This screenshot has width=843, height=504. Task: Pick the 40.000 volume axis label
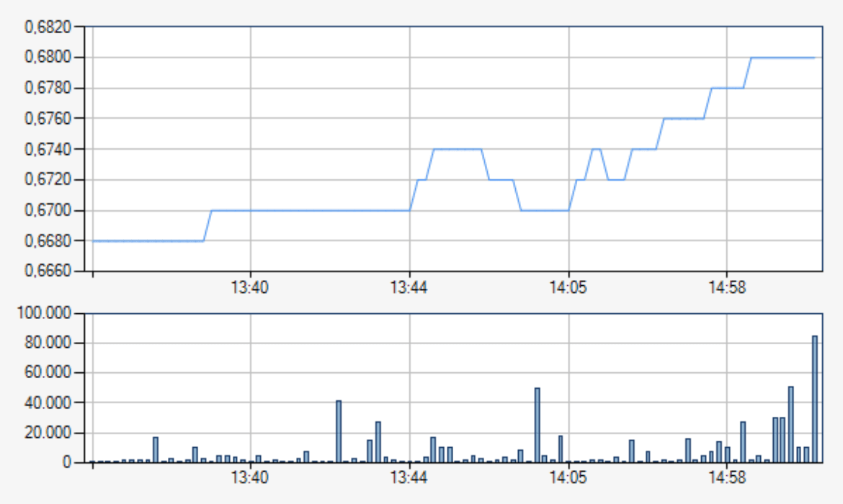48,402
